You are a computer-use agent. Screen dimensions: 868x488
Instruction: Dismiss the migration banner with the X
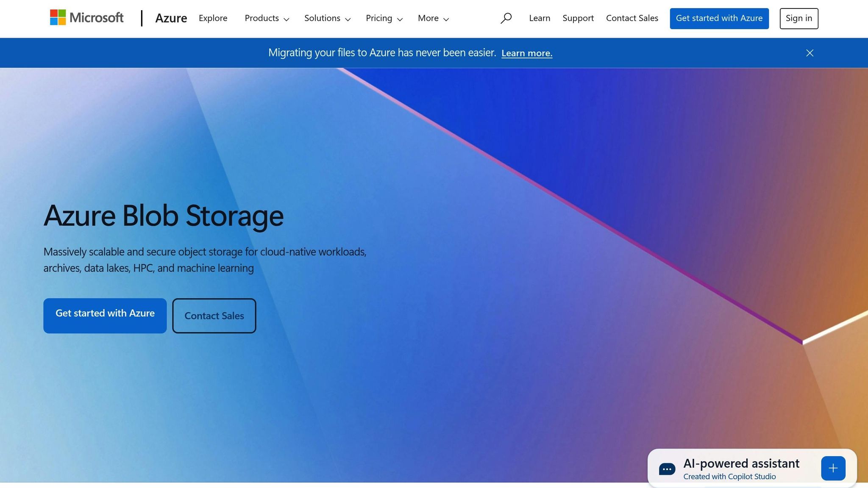[x=810, y=53]
